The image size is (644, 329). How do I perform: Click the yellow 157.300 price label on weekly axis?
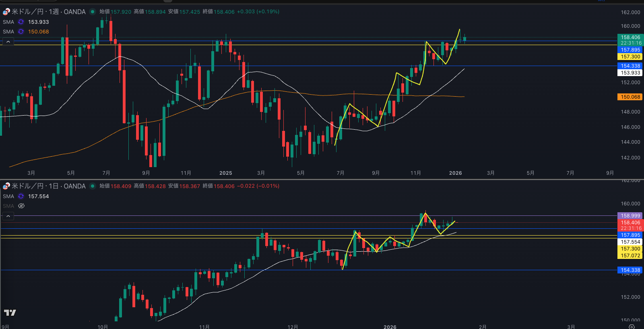click(x=630, y=57)
